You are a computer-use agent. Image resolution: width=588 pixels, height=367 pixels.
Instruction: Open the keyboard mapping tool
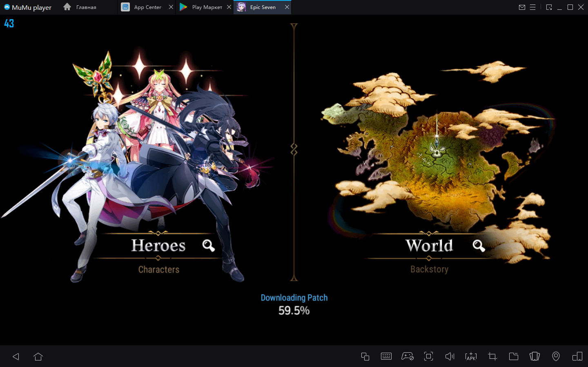(386, 356)
